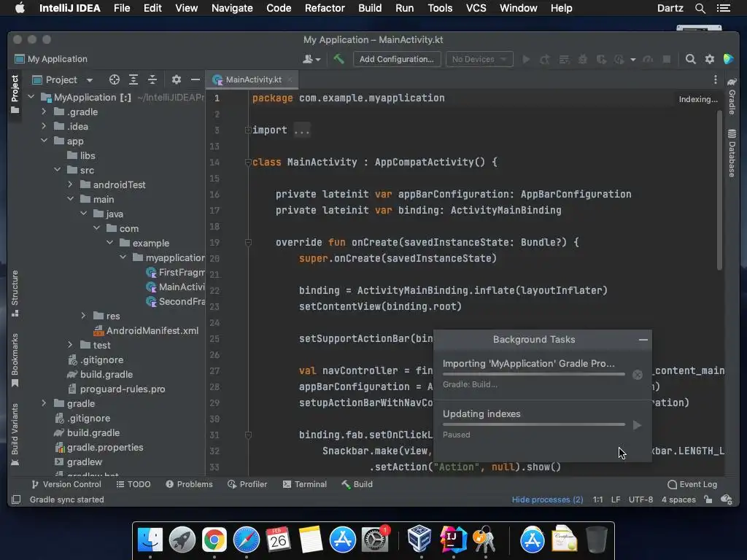Expand the .idea folder

(x=44, y=126)
